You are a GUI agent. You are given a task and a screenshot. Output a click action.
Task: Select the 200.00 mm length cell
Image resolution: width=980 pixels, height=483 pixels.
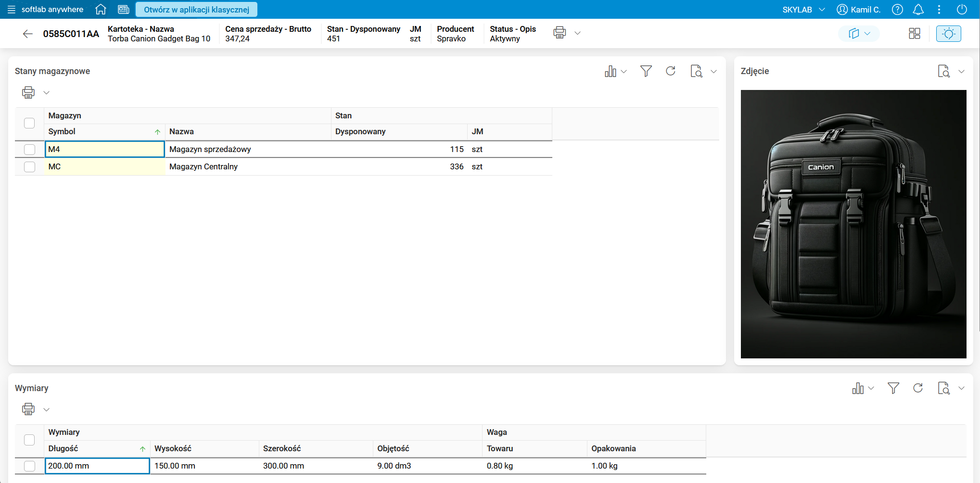pos(97,466)
